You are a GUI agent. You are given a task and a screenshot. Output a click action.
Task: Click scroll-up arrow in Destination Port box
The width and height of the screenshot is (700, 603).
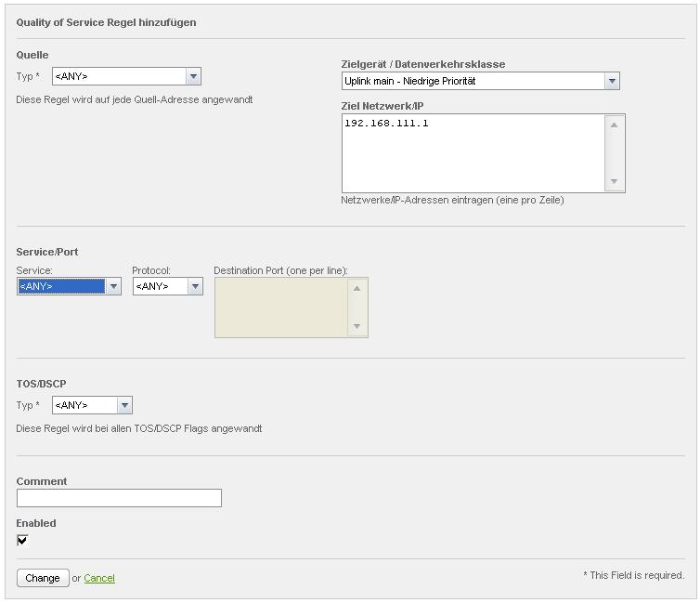356,288
